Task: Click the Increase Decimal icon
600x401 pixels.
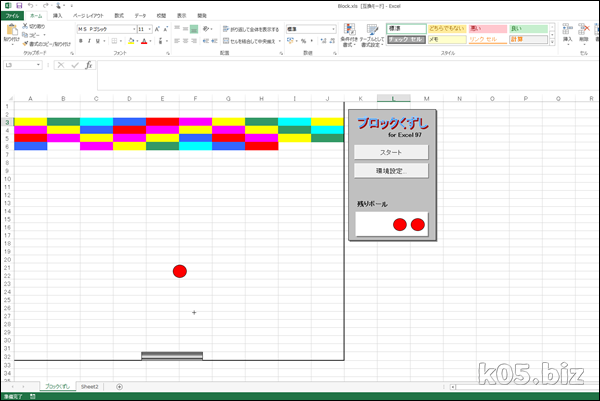Action: 323,41
